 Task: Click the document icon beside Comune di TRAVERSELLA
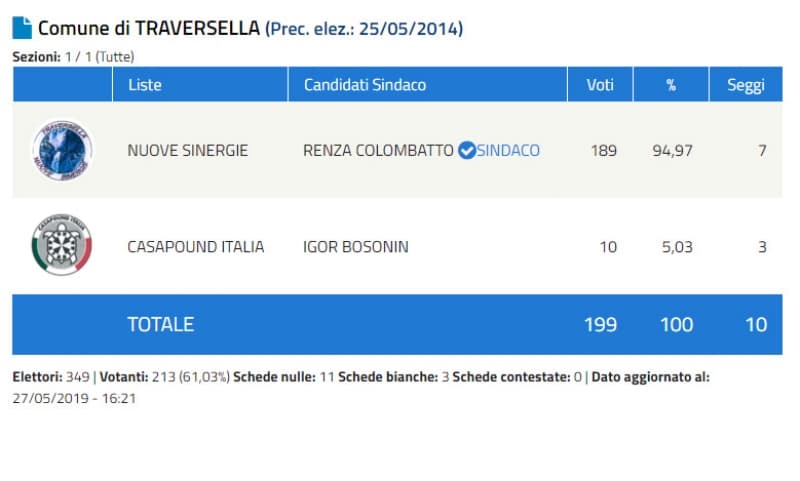(x=22, y=28)
